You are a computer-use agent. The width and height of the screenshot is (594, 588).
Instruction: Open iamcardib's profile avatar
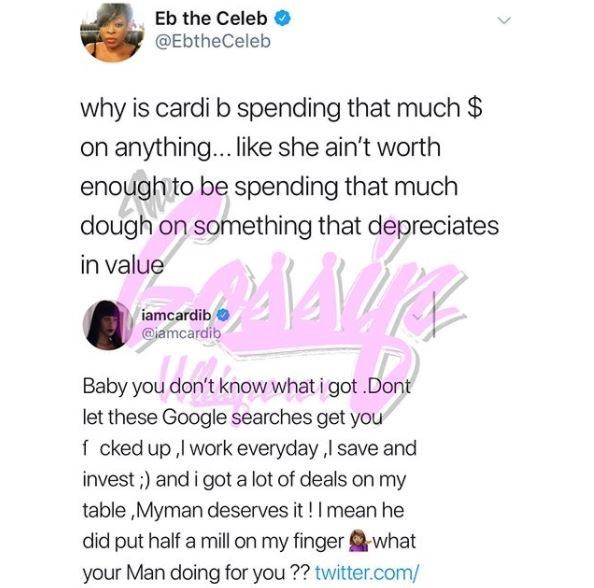(107, 325)
